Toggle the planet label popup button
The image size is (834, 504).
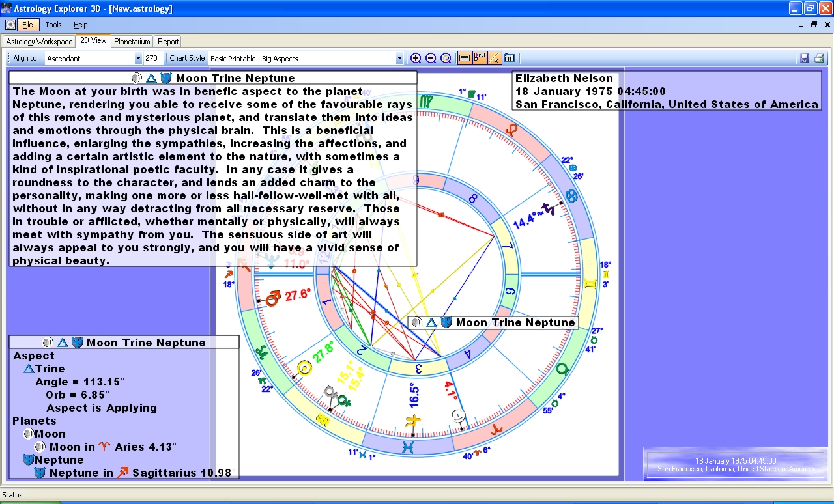[480, 58]
